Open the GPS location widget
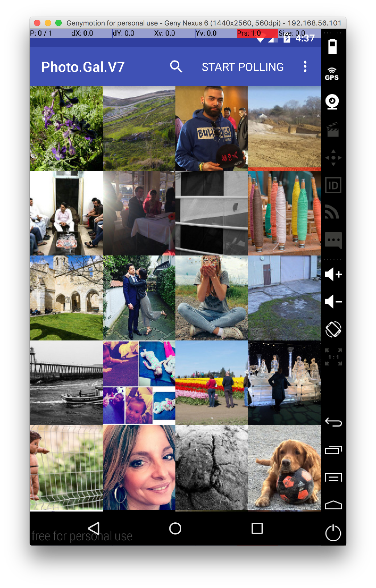376x588 pixels. coord(332,74)
